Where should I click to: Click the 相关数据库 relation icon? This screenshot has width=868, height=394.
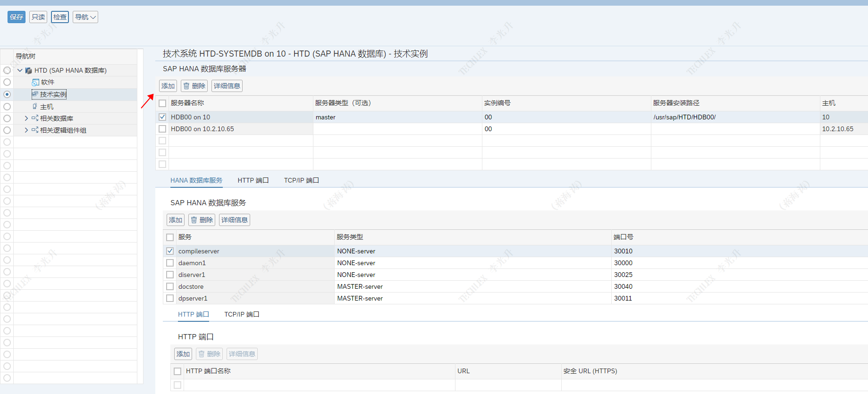coord(35,118)
